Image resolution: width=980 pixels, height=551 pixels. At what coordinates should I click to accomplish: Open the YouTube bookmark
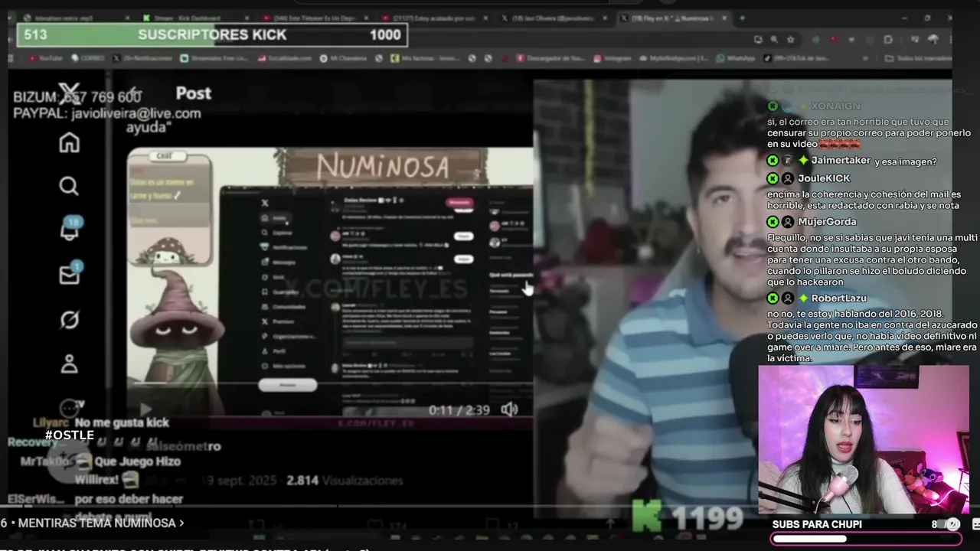[44, 58]
